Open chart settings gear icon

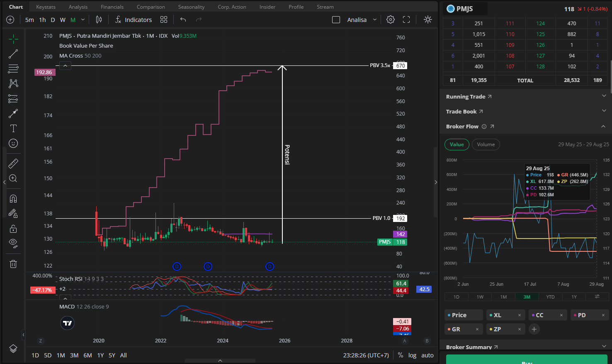click(391, 19)
